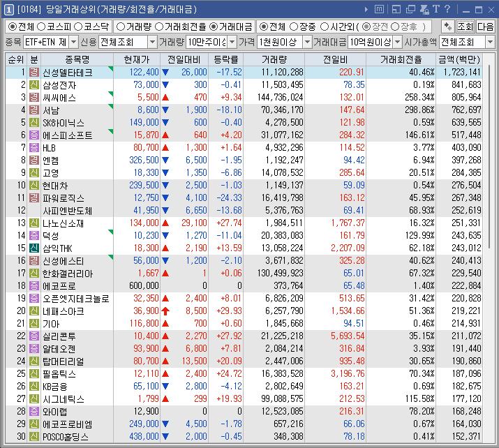Select the 오픈엣지테크놀로 stock name

[x=76, y=299]
